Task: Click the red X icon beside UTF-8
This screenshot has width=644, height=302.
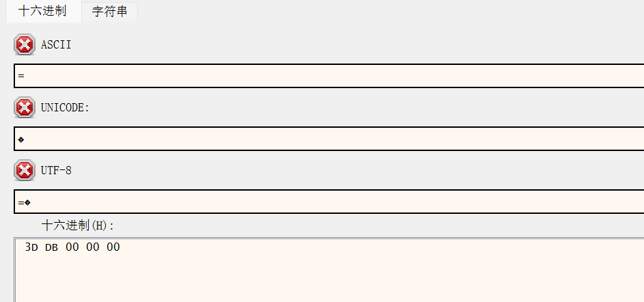Action: [x=24, y=170]
